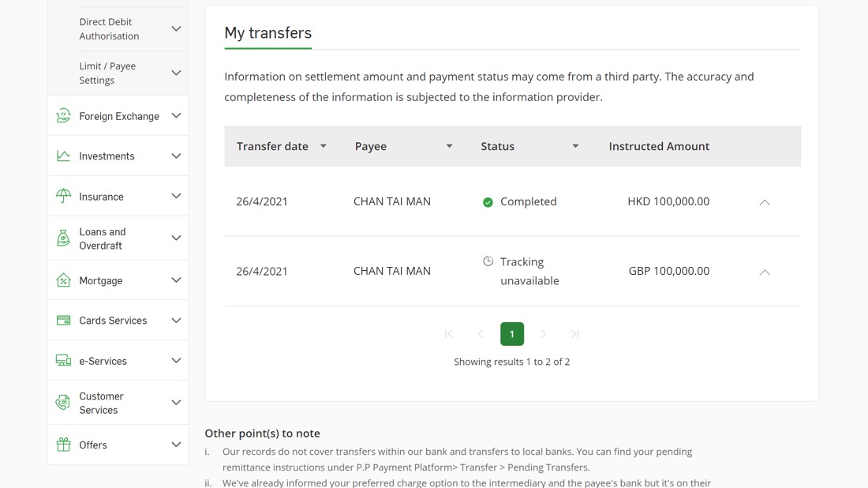Viewport: 868px width, 488px height.
Task: Open the Status column filter arrow
Action: (575, 146)
